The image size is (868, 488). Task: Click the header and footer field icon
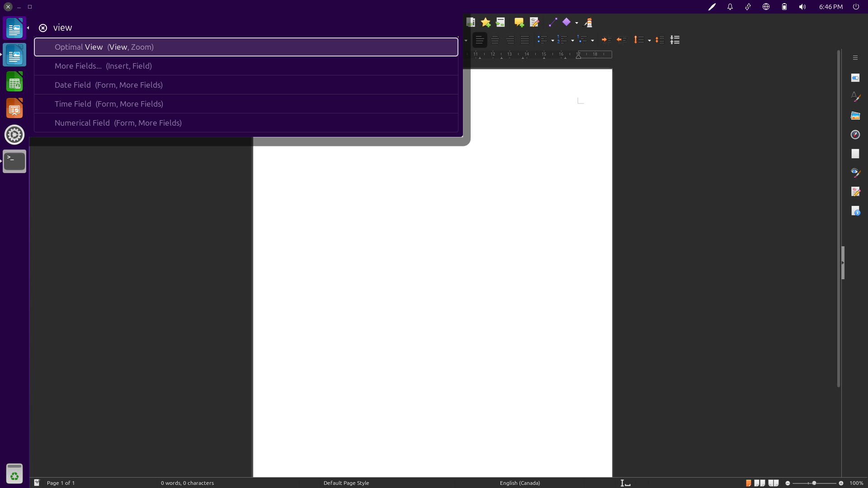471,22
